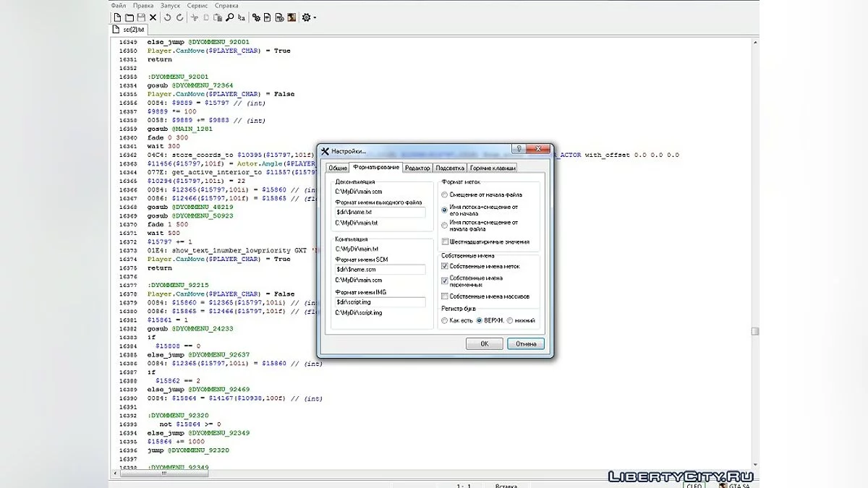Click the Формат имени SCM input field

click(380, 269)
